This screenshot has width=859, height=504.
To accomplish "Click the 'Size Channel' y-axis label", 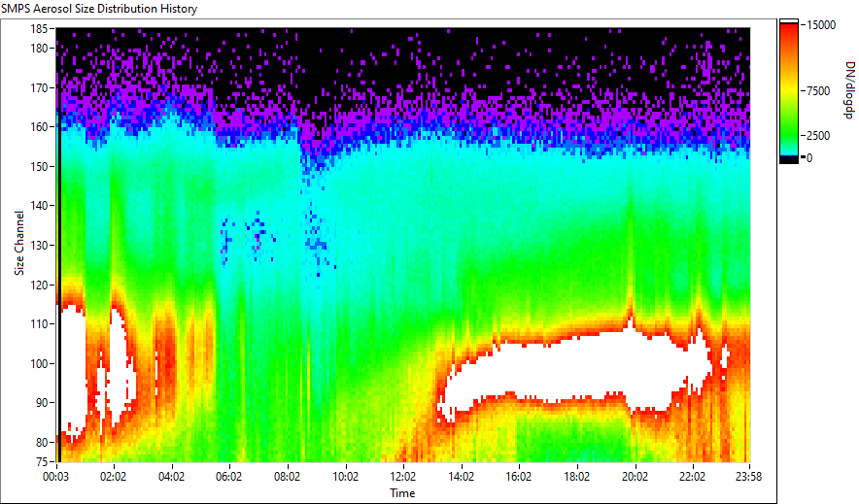I will pos(19,243).
